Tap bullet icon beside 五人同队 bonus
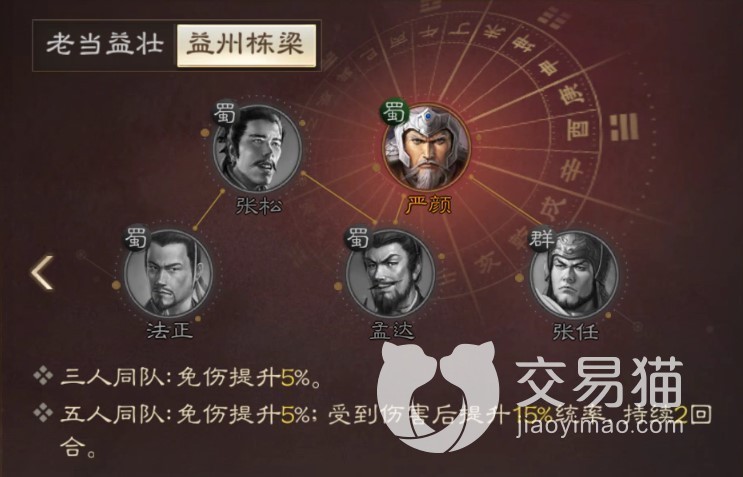The image size is (743, 477). coord(43,414)
